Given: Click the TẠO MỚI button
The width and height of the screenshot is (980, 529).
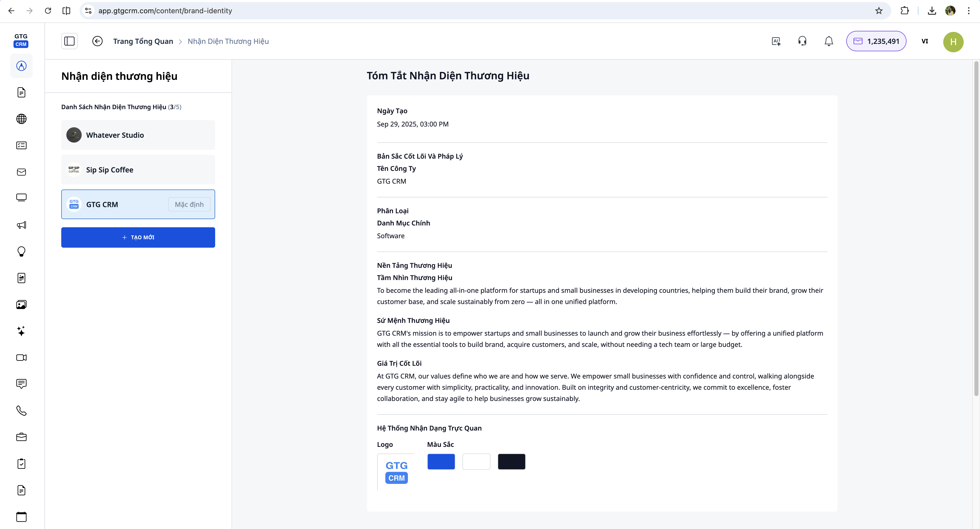Looking at the screenshot, I should [x=138, y=237].
